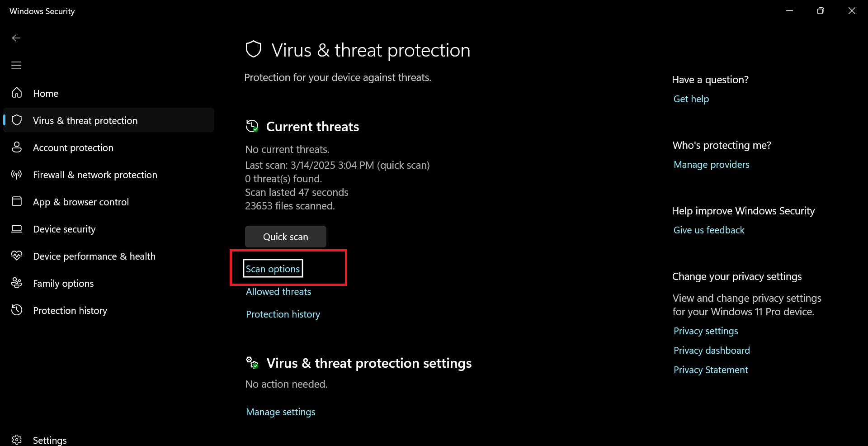Open the Allowed threats link

[x=278, y=292]
